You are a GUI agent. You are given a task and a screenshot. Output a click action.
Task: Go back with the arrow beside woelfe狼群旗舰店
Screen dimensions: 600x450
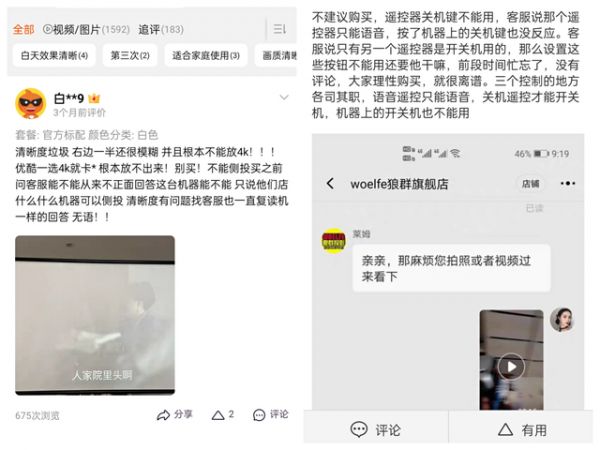click(330, 184)
